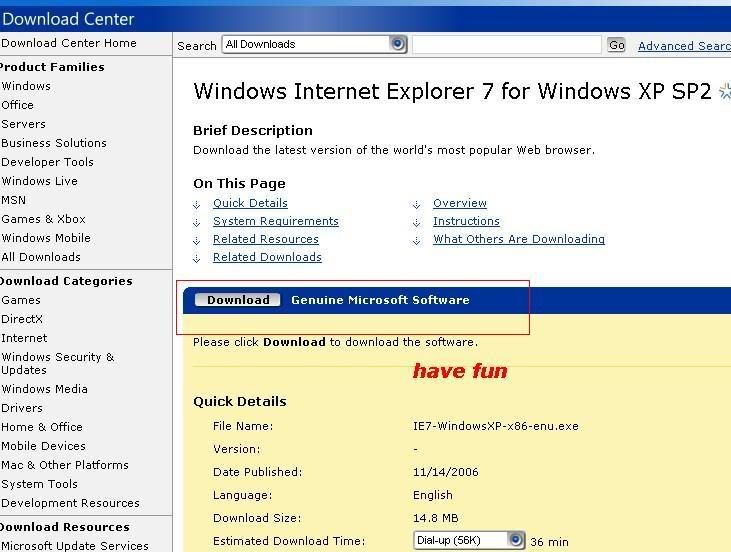
Task: Open the Mobile Devices category
Action: tap(43, 446)
